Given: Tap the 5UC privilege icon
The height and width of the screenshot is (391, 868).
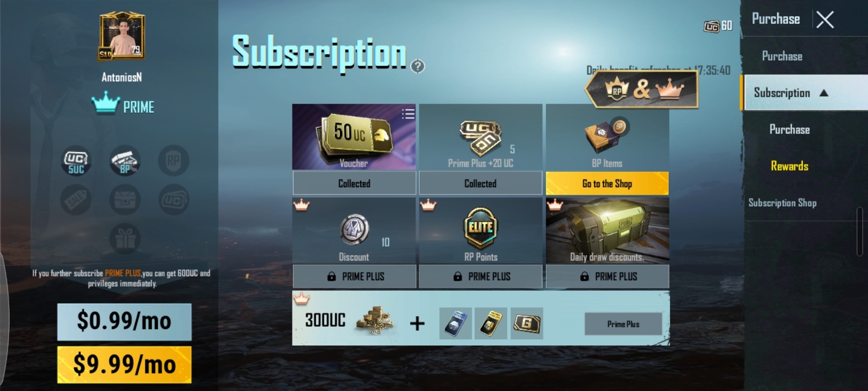Looking at the screenshot, I should click(x=76, y=161).
